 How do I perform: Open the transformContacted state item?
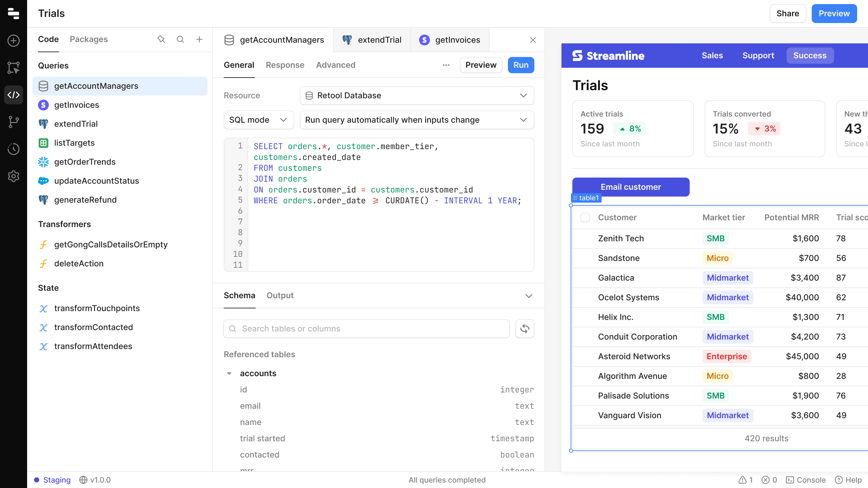(x=120, y=327)
